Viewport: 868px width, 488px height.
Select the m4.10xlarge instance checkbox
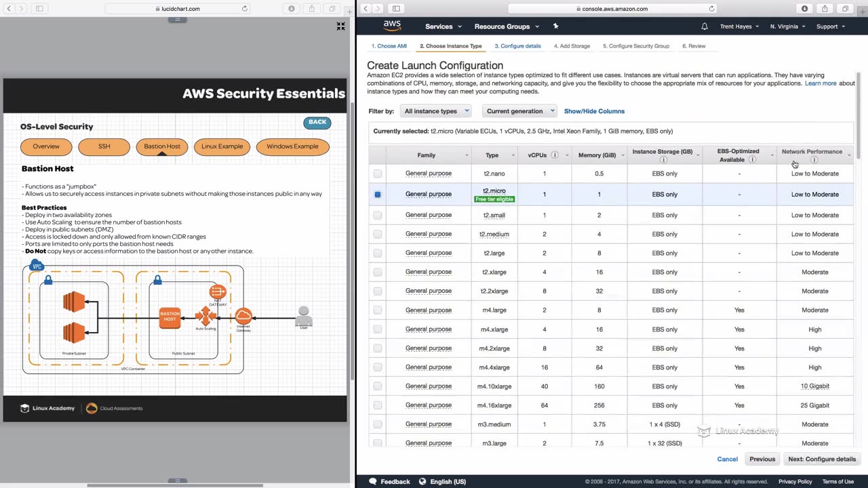click(x=378, y=386)
